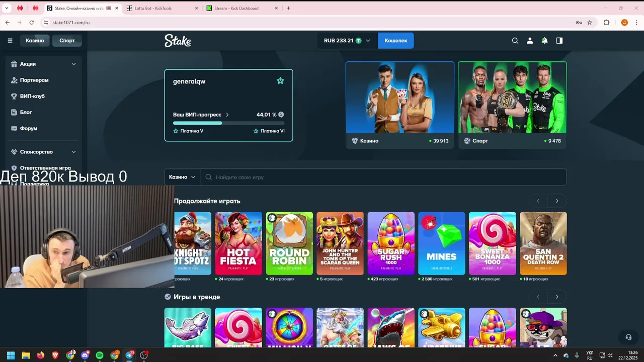644x362 pixels.
Task: Toggle the right side panel icon
Action: click(559, 41)
